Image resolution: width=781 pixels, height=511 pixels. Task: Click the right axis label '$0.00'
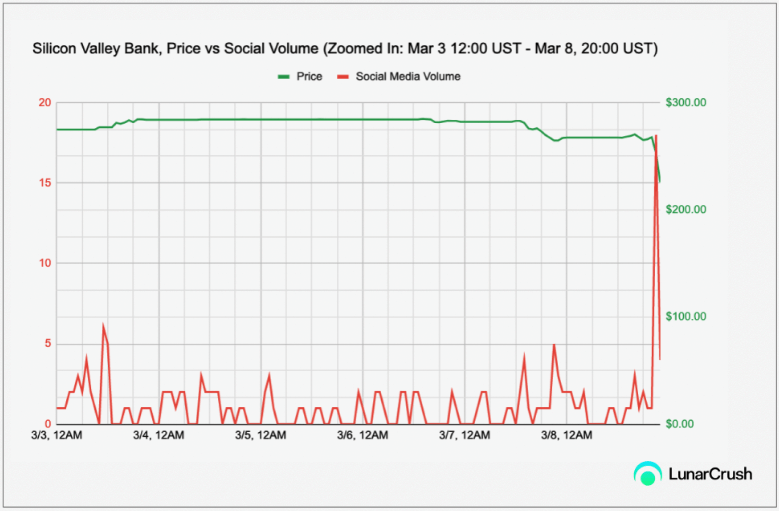point(680,424)
